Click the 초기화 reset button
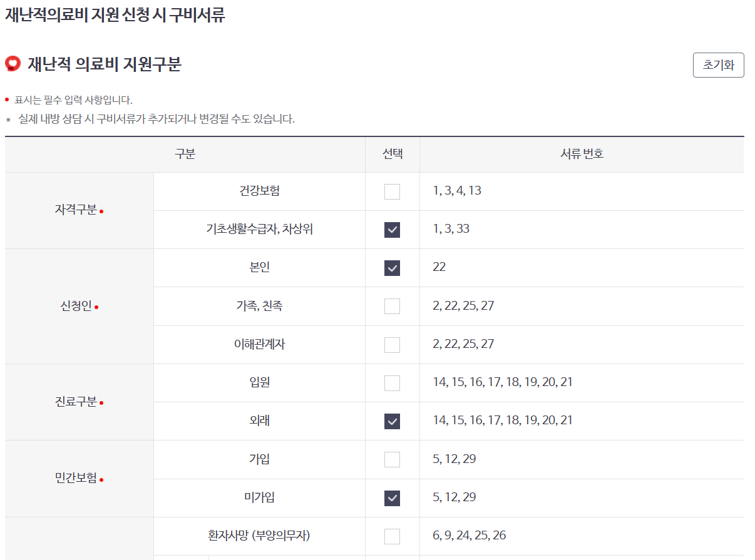This screenshot has width=755, height=560. pos(717,64)
